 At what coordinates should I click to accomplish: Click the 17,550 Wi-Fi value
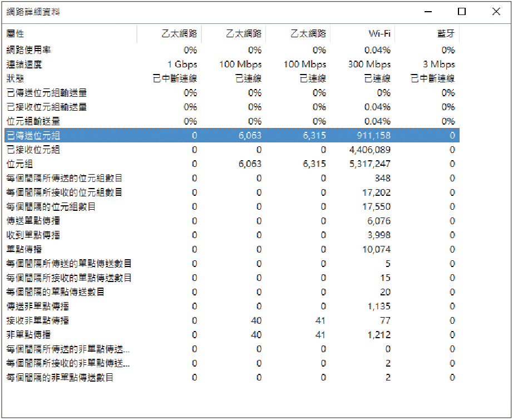(x=376, y=207)
